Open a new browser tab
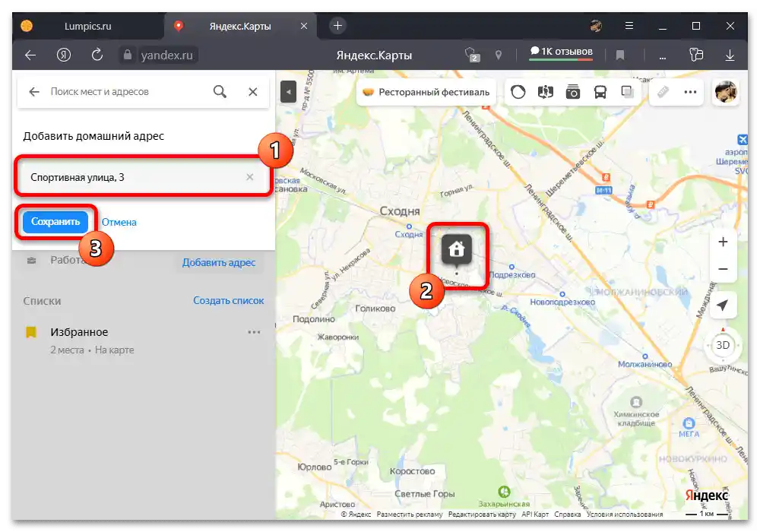The width and height of the screenshot is (760, 532). pos(338,26)
